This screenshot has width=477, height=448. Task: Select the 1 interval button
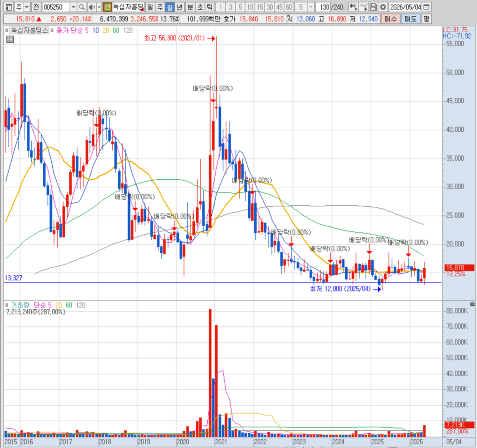(x=220, y=7)
